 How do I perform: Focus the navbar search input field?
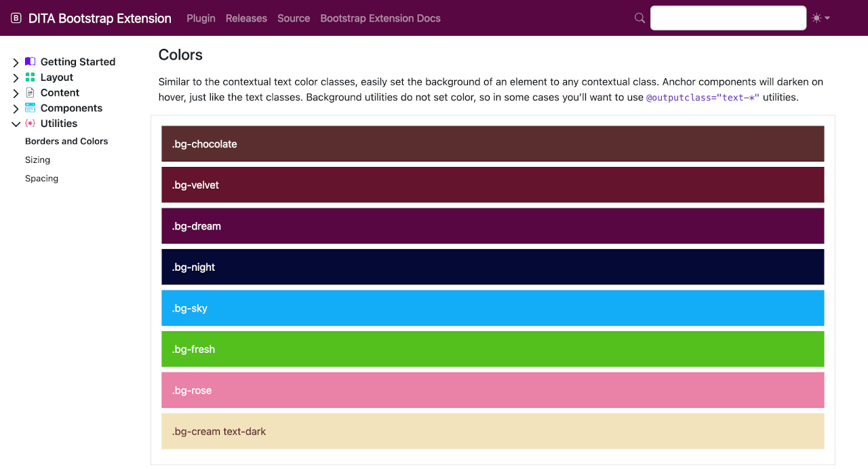(728, 18)
